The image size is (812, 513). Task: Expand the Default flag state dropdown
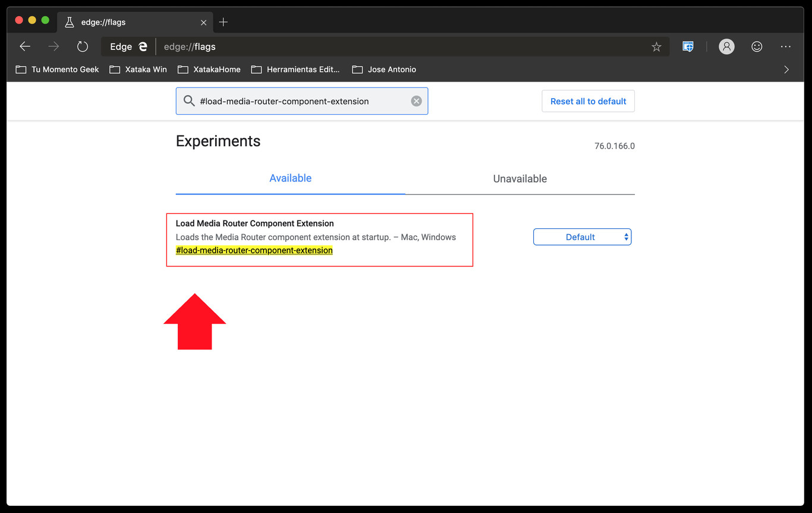click(x=582, y=237)
